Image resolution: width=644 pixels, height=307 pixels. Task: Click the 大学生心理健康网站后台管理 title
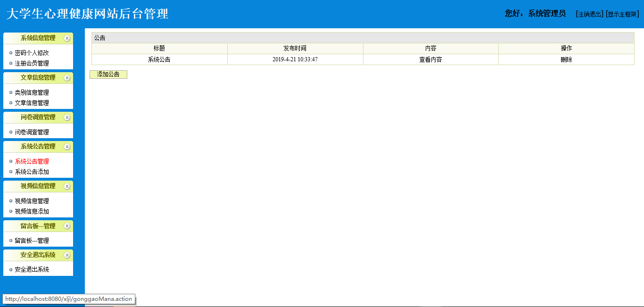coord(87,14)
